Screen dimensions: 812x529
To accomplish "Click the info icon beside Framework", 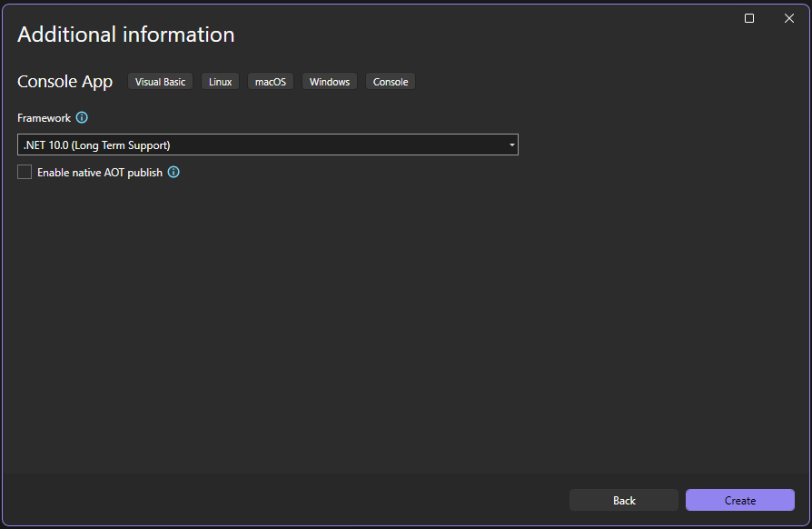I will (x=82, y=117).
